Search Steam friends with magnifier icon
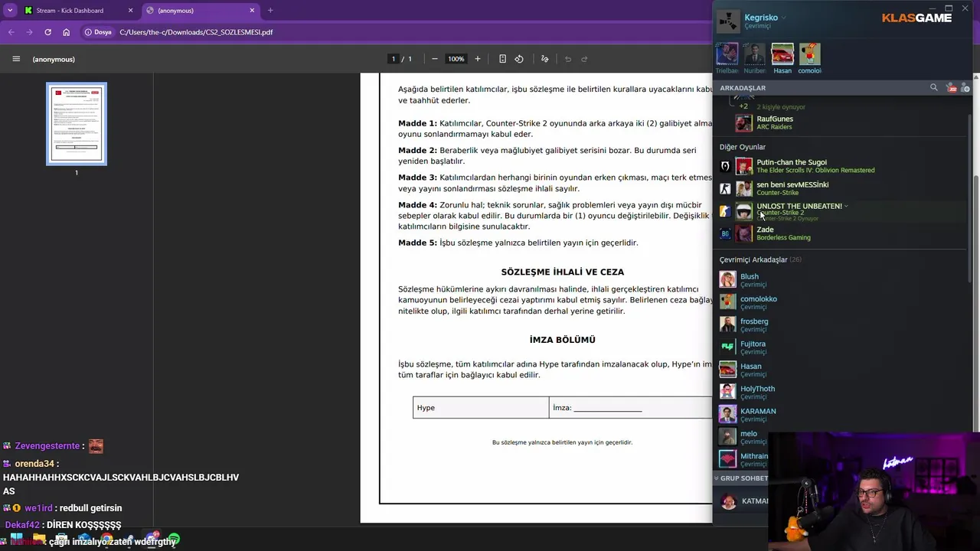This screenshot has width=980, height=551. pyautogui.click(x=933, y=87)
